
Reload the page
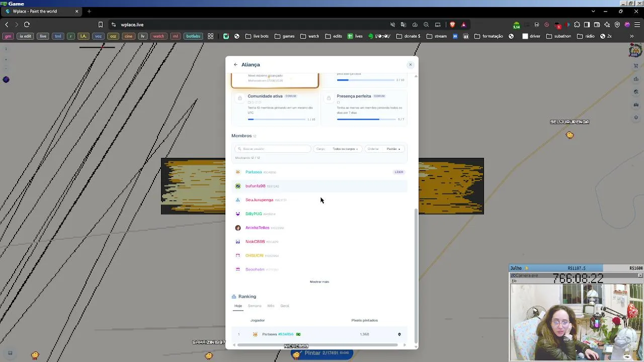pos(27,25)
